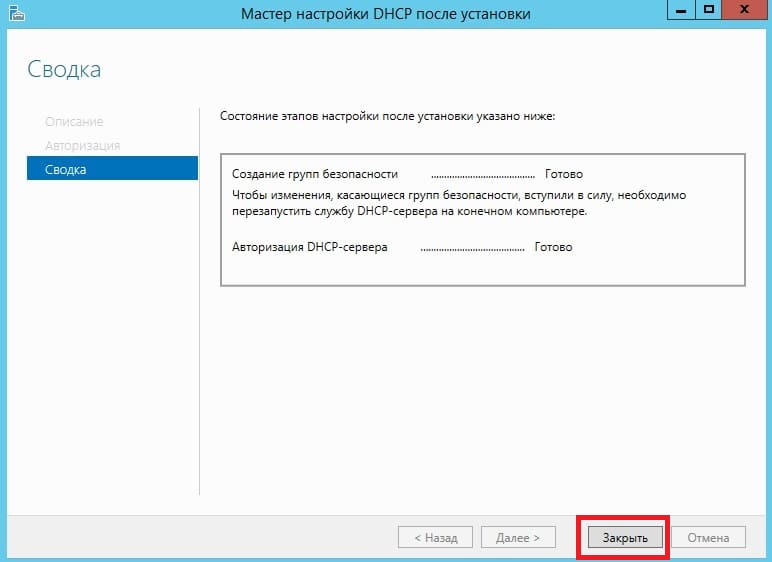Click the Закрыть button

[625, 537]
